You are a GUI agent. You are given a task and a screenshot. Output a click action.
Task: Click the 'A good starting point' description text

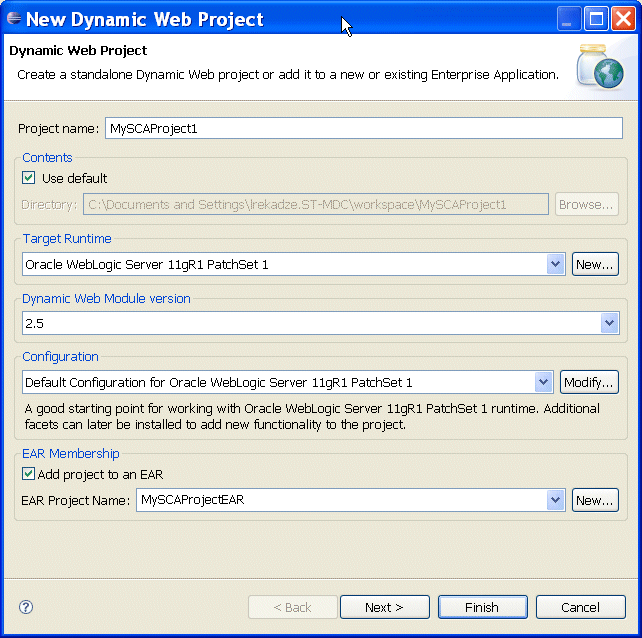(312, 416)
